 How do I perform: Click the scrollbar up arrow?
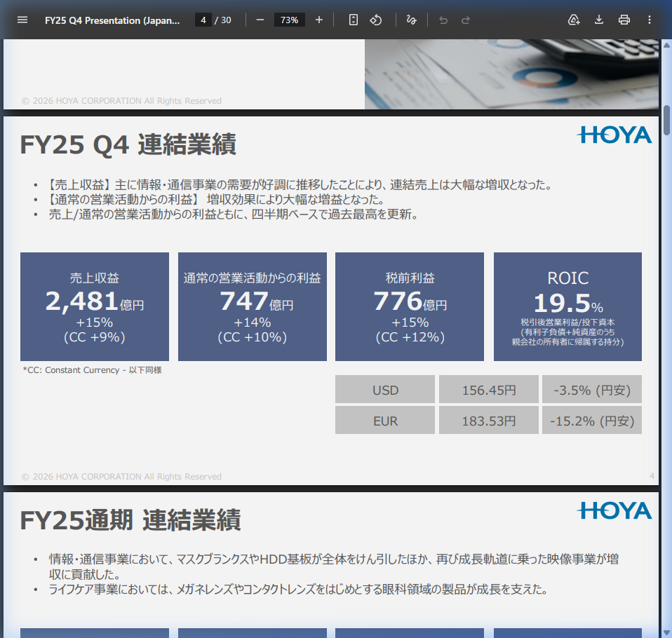click(x=666, y=45)
